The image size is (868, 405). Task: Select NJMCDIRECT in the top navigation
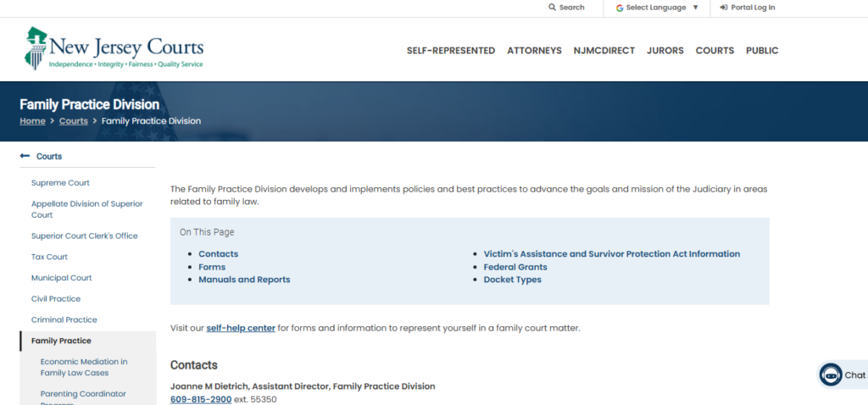click(604, 51)
